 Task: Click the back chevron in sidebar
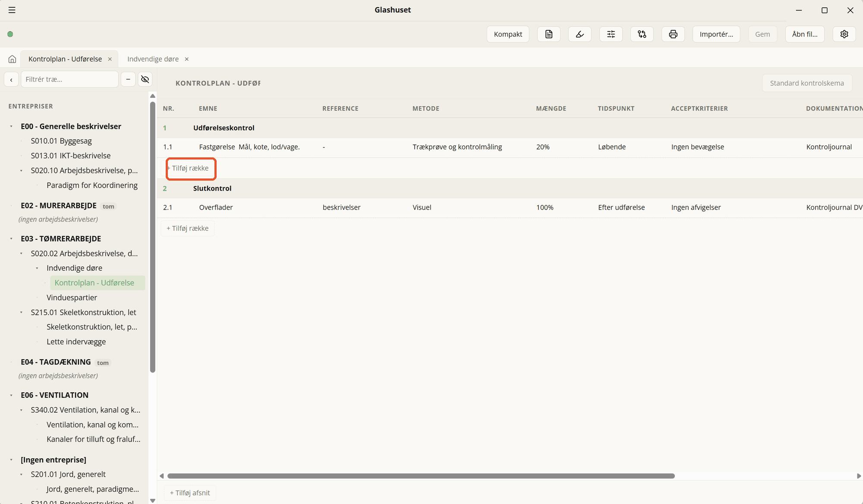(x=11, y=79)
